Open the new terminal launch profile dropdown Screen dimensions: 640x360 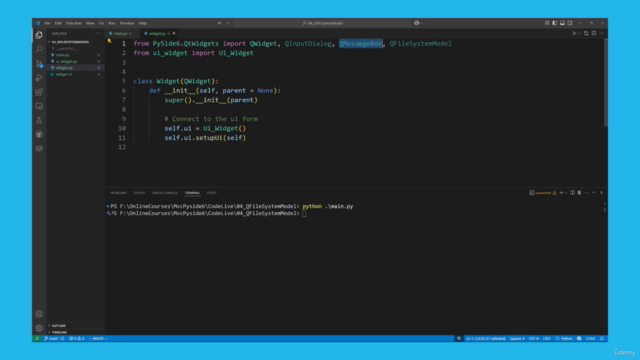point(566,193)
